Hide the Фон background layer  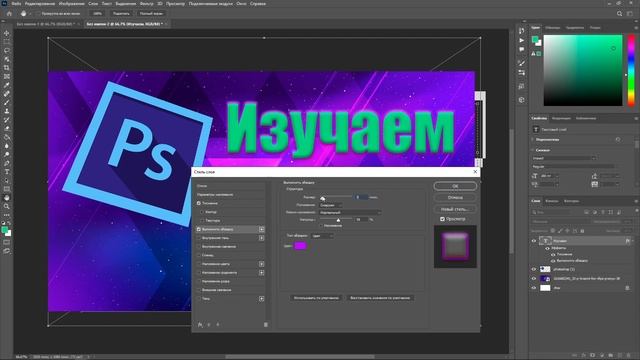[x=533, y=288]
